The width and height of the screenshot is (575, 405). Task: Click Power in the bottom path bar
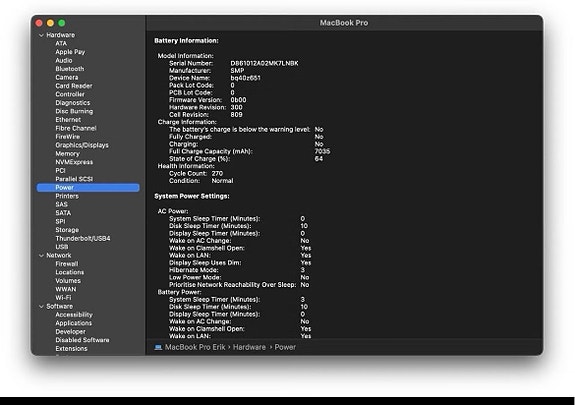[285, 347]
